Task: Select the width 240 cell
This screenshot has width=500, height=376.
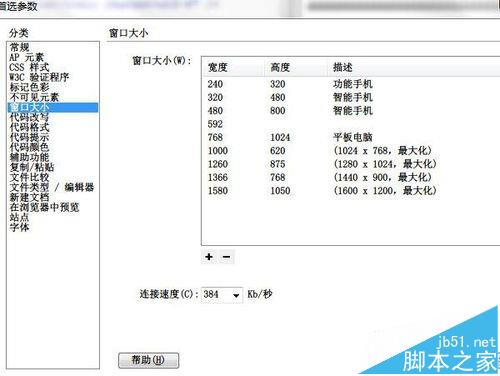Action: click(x=215, y=84)
